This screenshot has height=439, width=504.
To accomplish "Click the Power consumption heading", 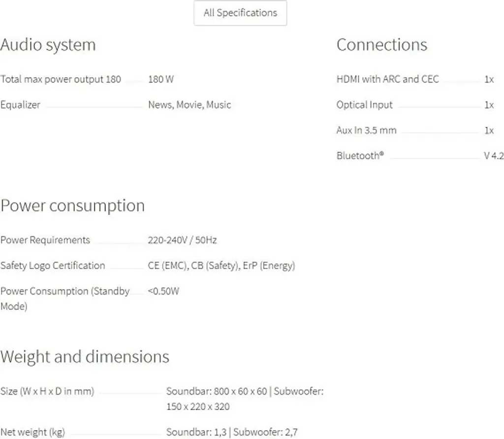I will 72,205.
